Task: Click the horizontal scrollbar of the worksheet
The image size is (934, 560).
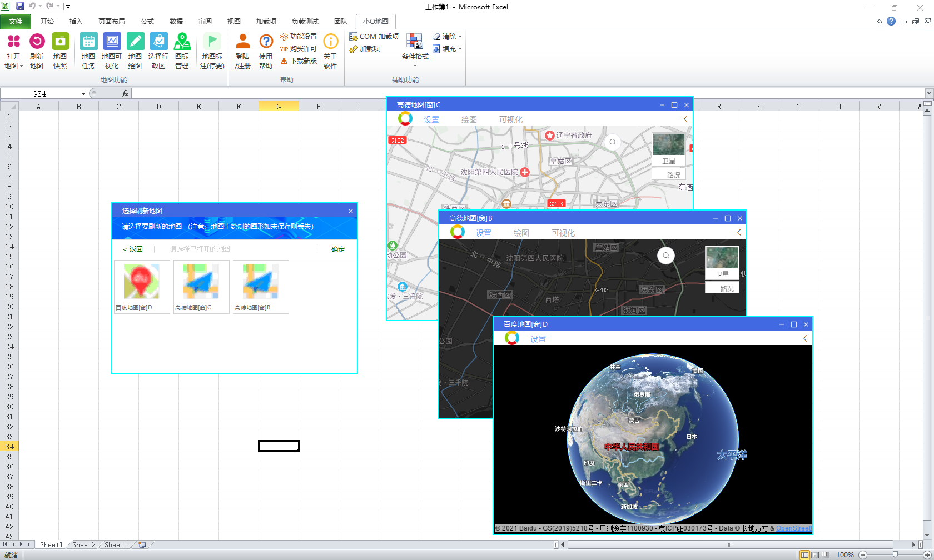Action: pyautogui.click(x=730, y=545)
